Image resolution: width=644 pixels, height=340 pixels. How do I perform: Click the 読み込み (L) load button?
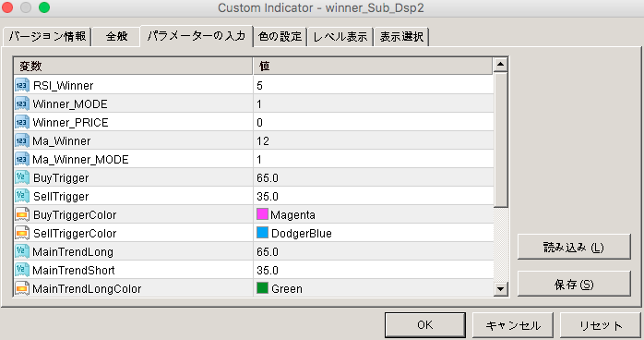574,247
